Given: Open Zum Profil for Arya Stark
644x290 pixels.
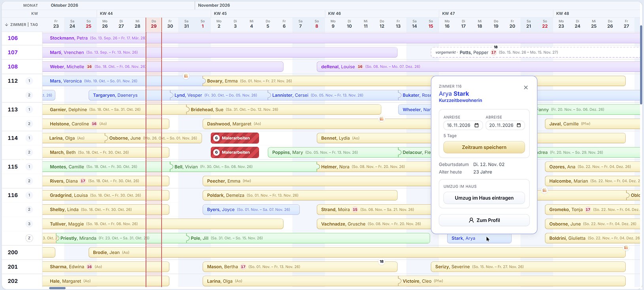Looking at the screenshot, I should 484,220.
